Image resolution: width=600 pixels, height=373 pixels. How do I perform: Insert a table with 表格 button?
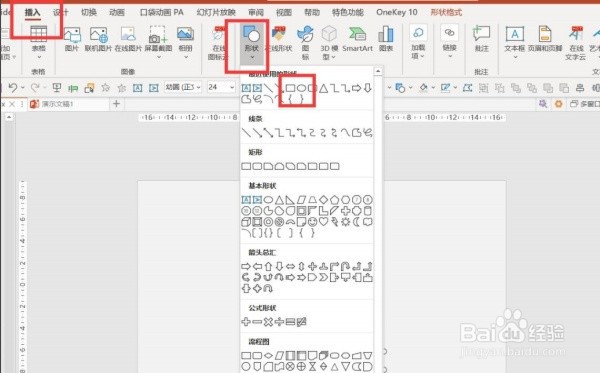click(x=38, y=41)
